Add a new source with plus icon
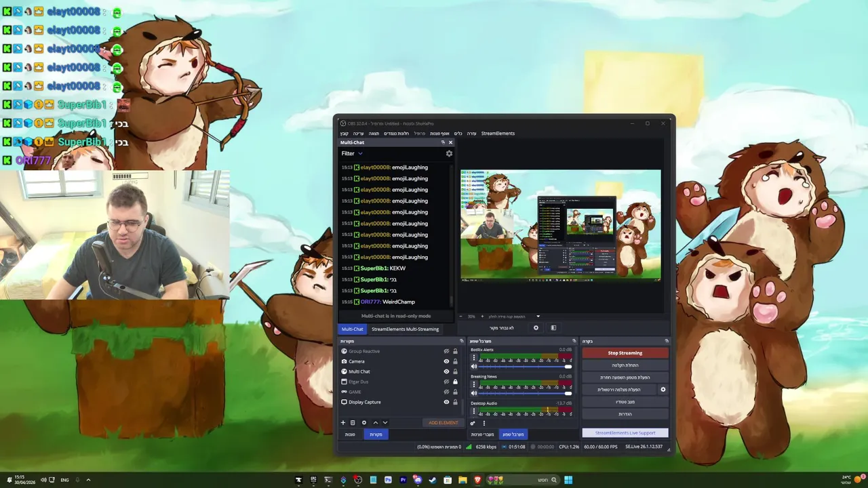Image resolution: width=868 pixels, height=488 pixels. click(x=343, y=422)
